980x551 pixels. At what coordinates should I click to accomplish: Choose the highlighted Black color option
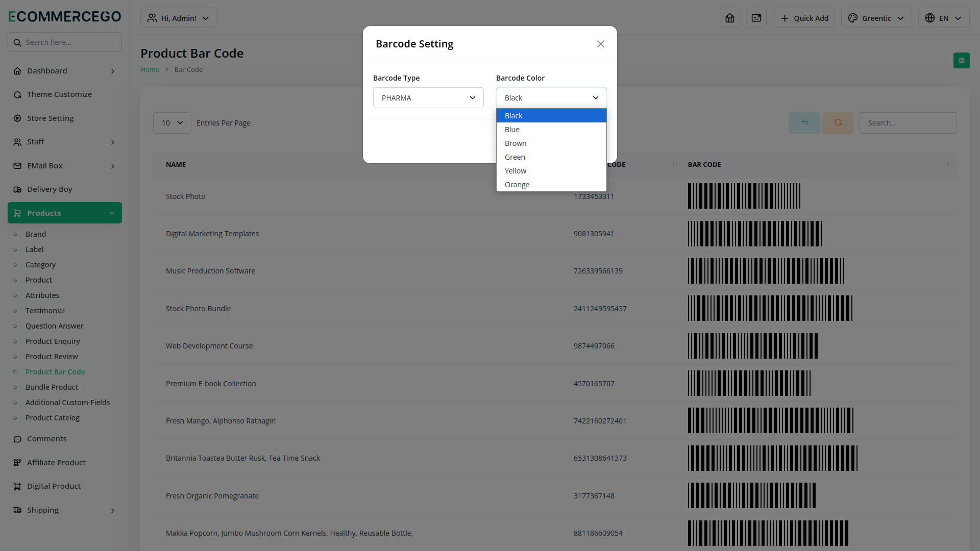click(551, 116)
